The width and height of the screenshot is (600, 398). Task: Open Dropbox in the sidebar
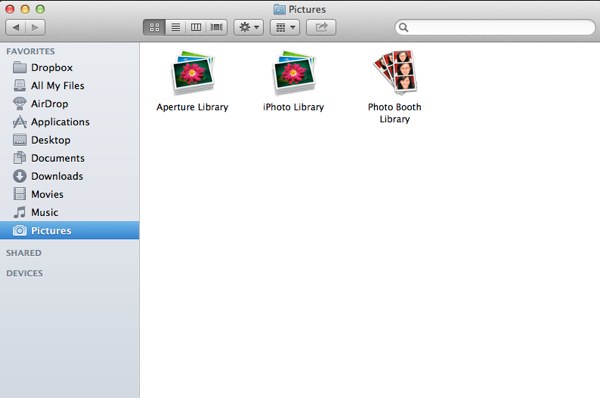[x=70, y=68]
